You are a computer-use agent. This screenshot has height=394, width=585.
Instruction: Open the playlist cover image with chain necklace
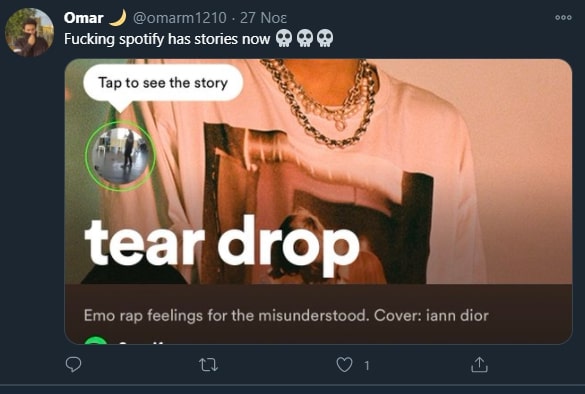click(x=318, y=171)
